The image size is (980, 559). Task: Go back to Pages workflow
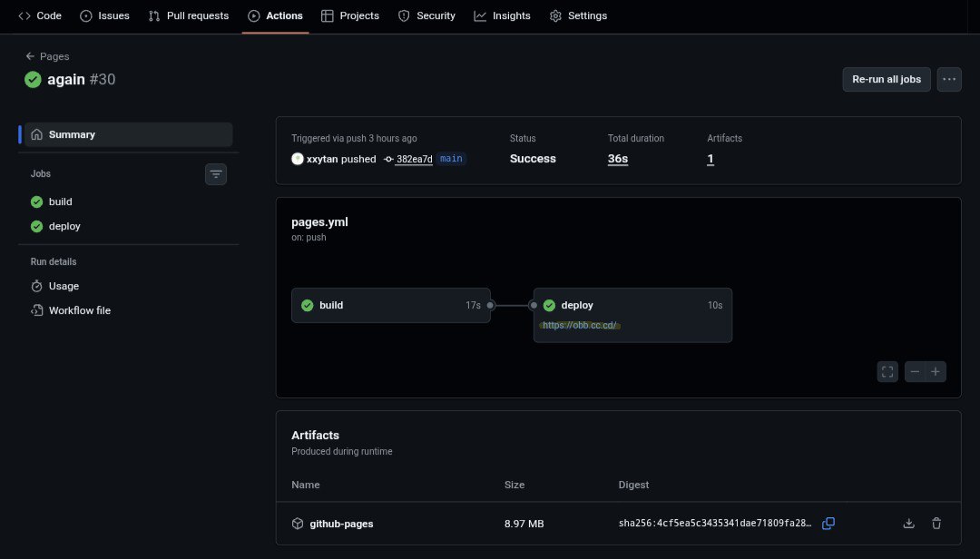[47, 56]
